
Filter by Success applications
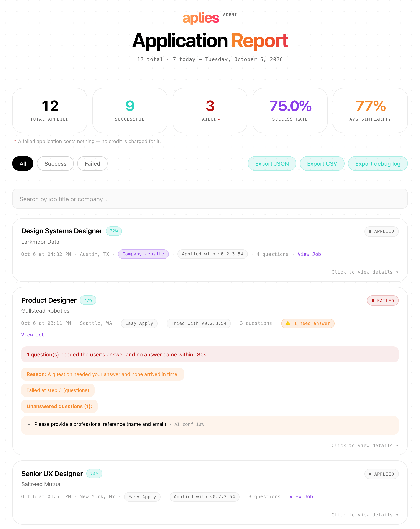point(55,163)
